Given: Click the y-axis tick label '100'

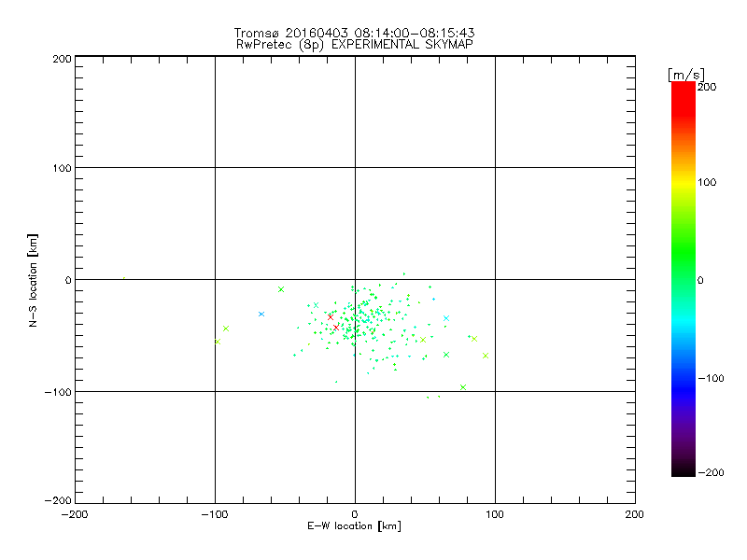Looking at the screenshot, I should 62,168.
